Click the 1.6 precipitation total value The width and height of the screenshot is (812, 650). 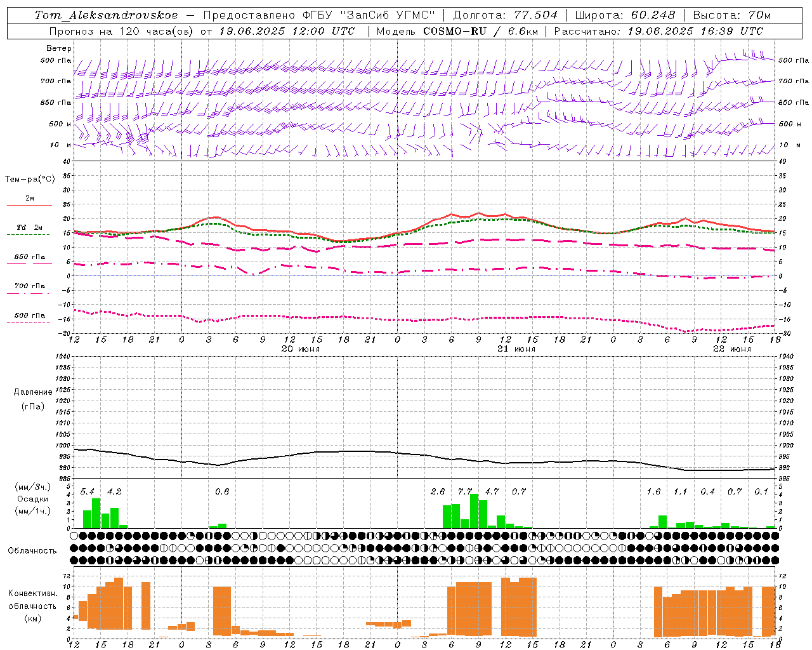pos(653,491)
